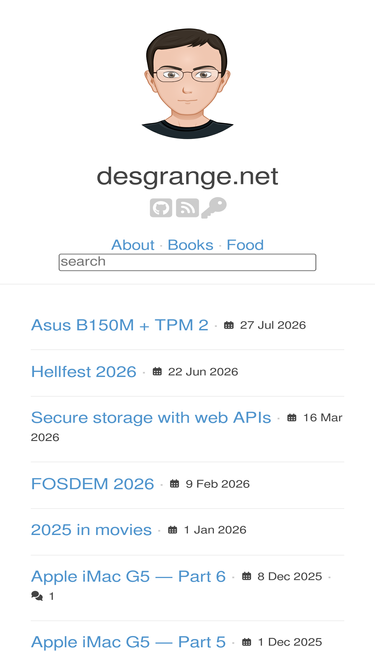
Task: Click the comments bubble icon under iMac G5 Part 6
Action: point(37,596)
